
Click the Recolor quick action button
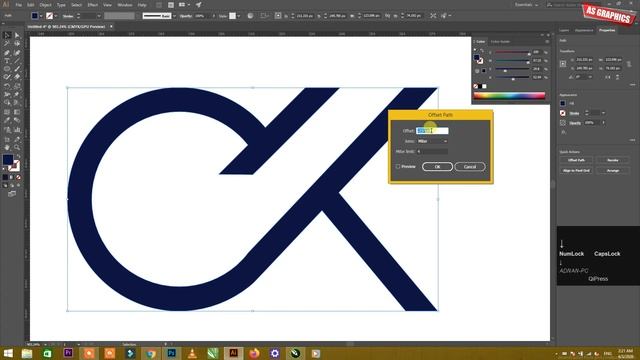(613, 160)
